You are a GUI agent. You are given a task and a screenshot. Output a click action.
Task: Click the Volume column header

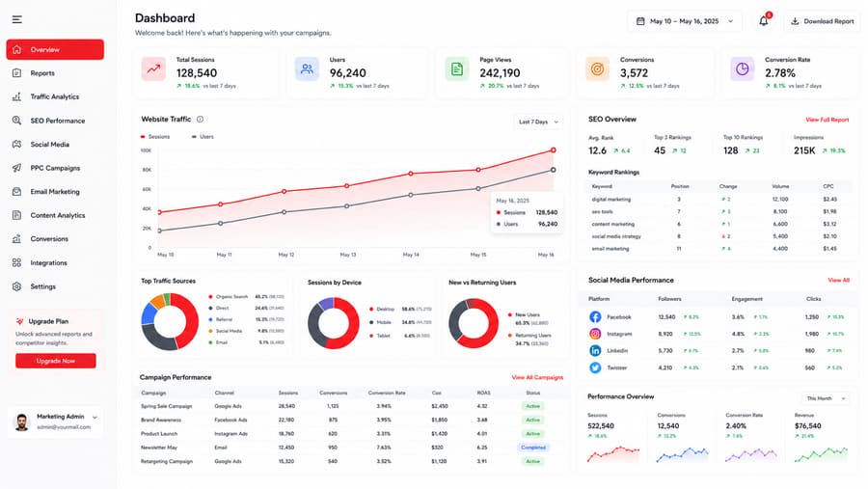pos(780,186)
